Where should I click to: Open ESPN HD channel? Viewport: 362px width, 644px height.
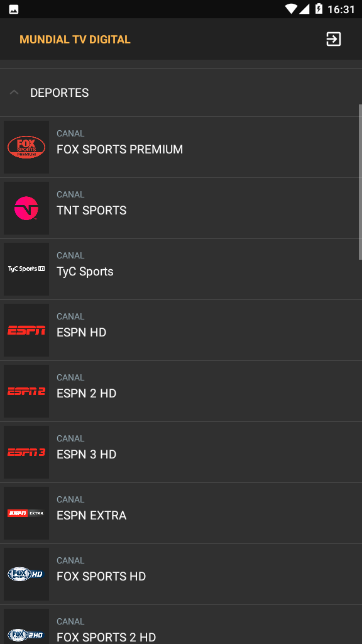click(181, 330)
